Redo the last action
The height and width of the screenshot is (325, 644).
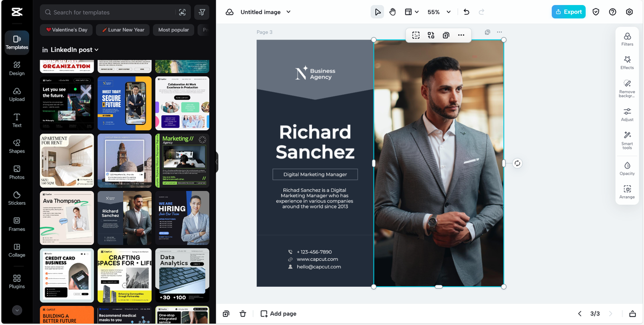coord(481,12)
